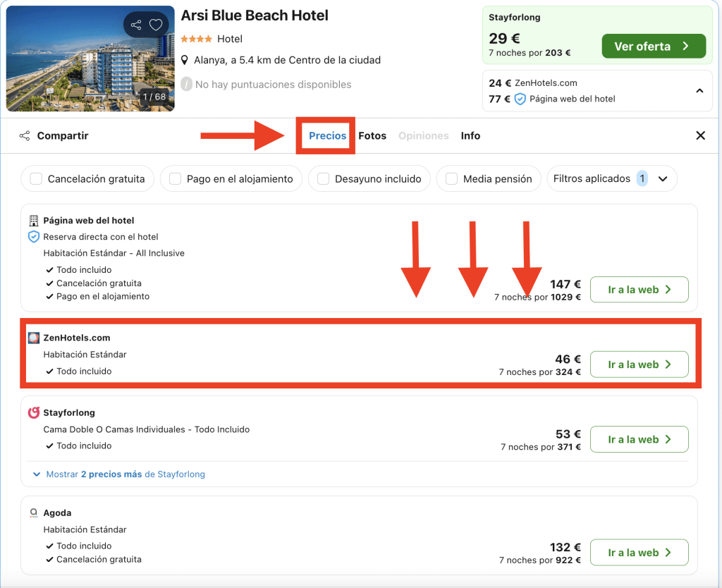Click the info icon beside No hay puntuaciones

tap(186, 85)
